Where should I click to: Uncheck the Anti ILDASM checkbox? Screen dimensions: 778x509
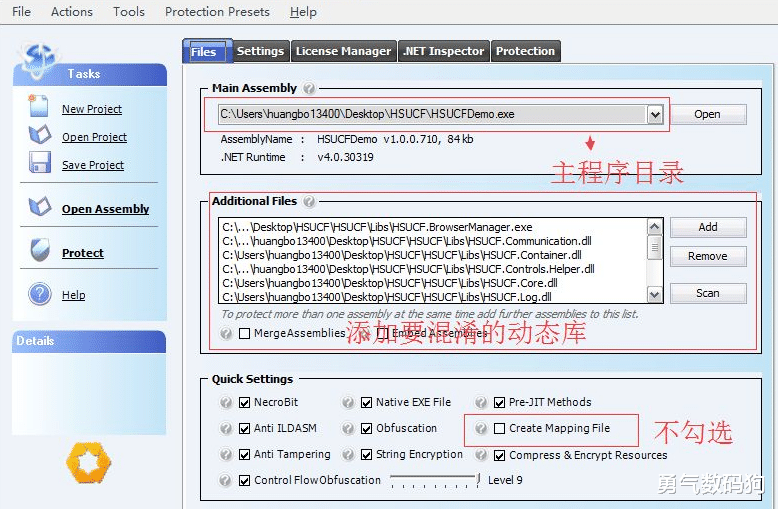pyautogui.click(x=244, y=428)
